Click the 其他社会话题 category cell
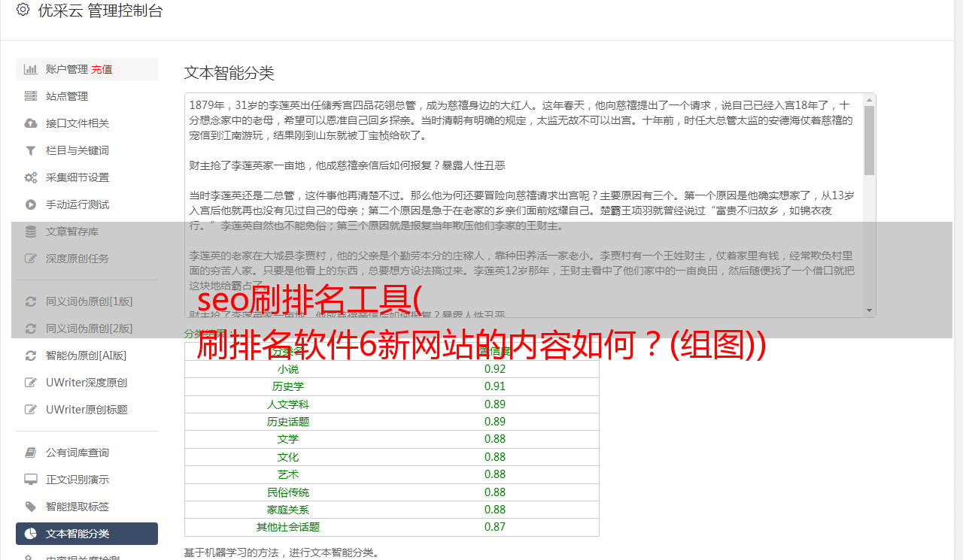The image size is (963, 560). [288, 527]
